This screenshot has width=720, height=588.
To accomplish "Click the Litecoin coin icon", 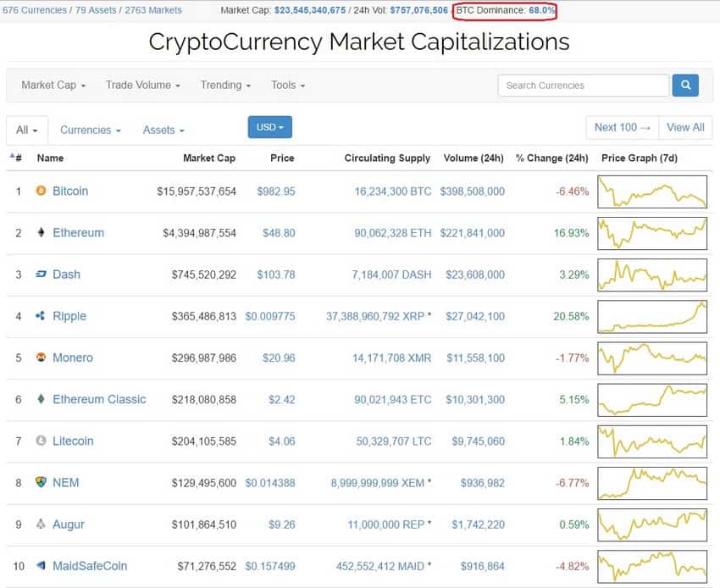I will point(42,441).
